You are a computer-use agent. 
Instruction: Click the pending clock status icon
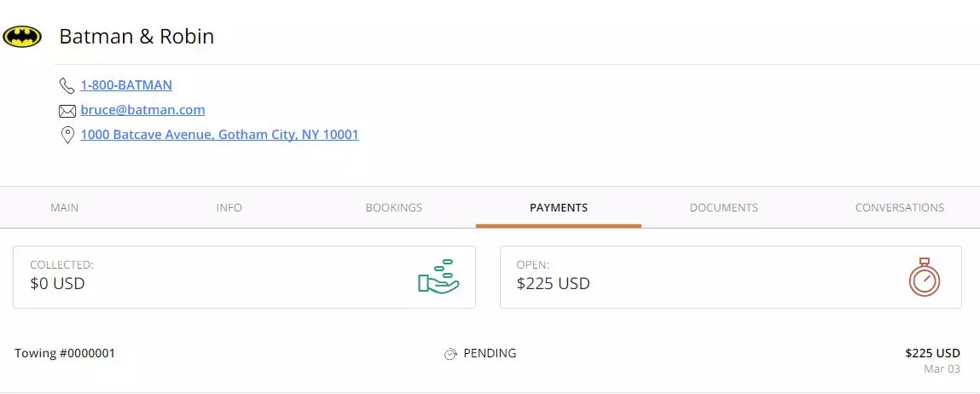click(x=450, y=354)
